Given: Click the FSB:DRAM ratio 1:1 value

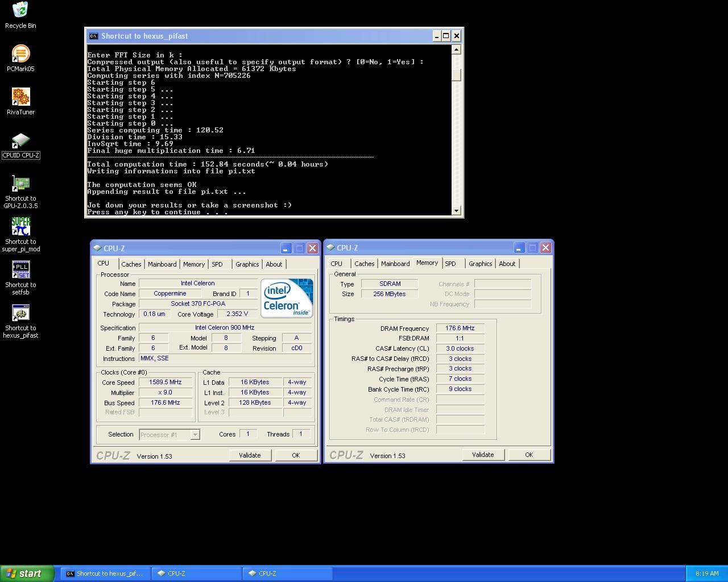Looking at the screenshot, I should click(x=460, y=338).
